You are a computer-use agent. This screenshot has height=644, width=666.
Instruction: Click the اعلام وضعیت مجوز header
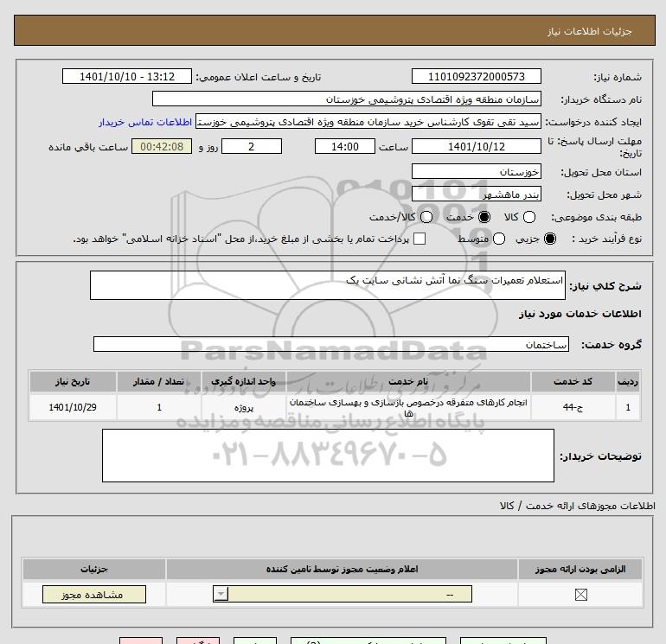click(342, 569)
